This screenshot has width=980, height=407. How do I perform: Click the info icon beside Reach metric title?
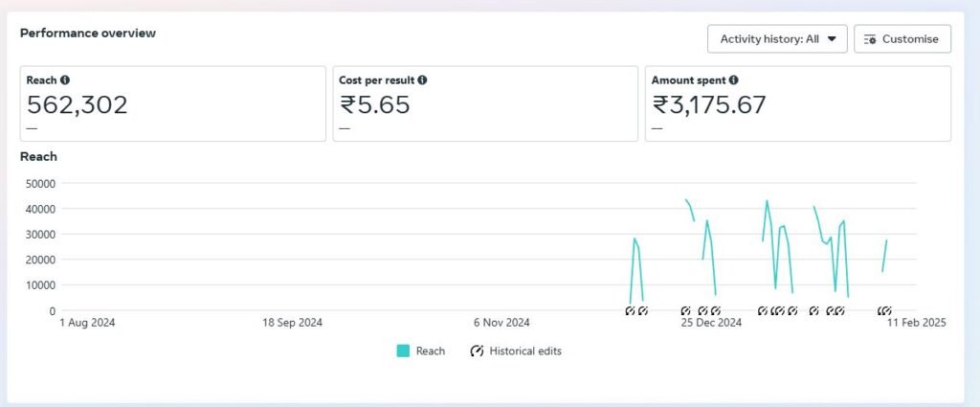coord(65,81)
